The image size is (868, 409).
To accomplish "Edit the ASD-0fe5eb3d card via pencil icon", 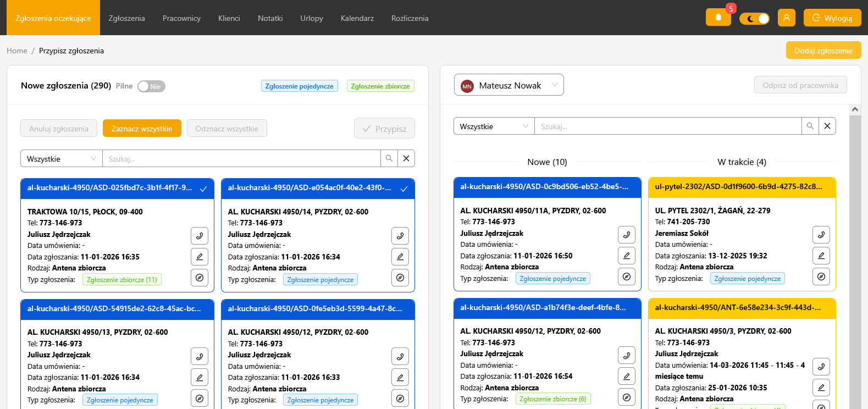I will pyautogui.click(x=400, y=377).
